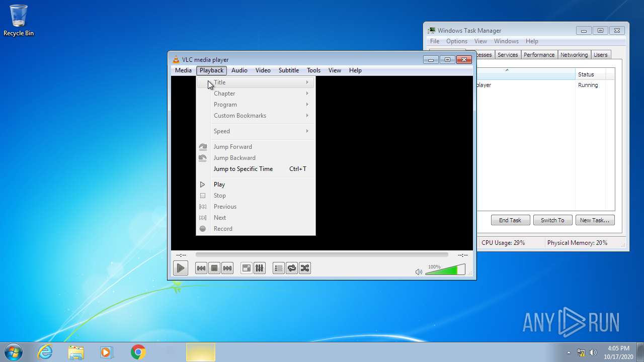Open the Windows Start menu
Viewport: 644px width, 362px height.
tap(13, 352)
